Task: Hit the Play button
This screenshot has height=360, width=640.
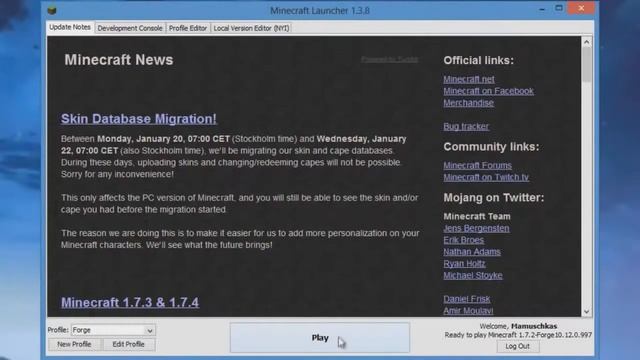Action: tap(320, 338)
